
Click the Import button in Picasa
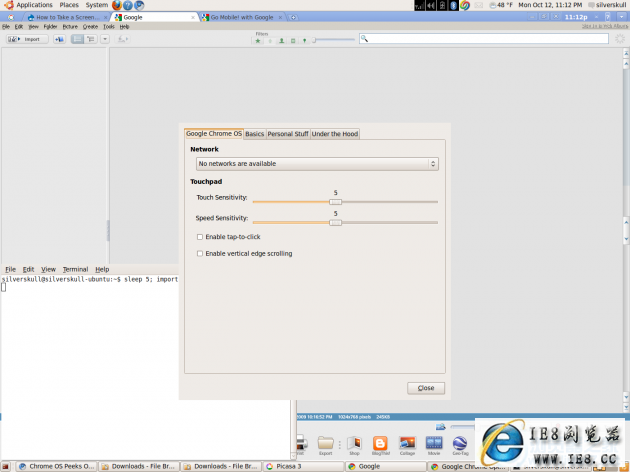[x=27, y=39]
